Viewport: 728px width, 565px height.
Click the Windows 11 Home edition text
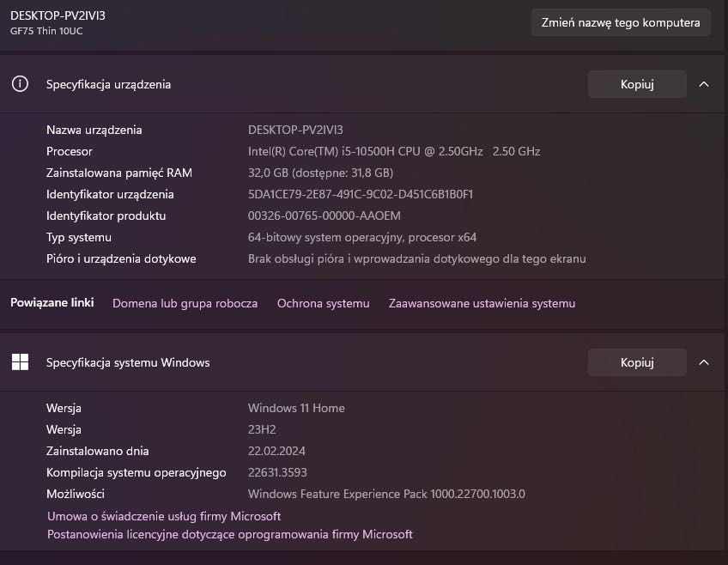[296, 408]
